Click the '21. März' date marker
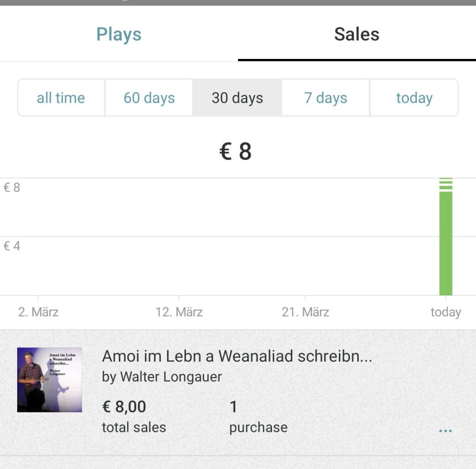 coord(305,312)
